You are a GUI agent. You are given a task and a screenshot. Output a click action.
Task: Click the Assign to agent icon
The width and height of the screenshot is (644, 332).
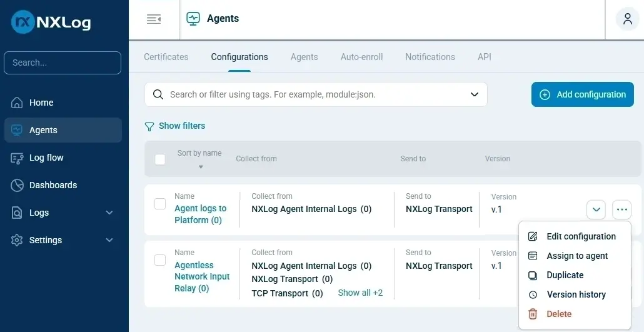[x=533, y=256]
